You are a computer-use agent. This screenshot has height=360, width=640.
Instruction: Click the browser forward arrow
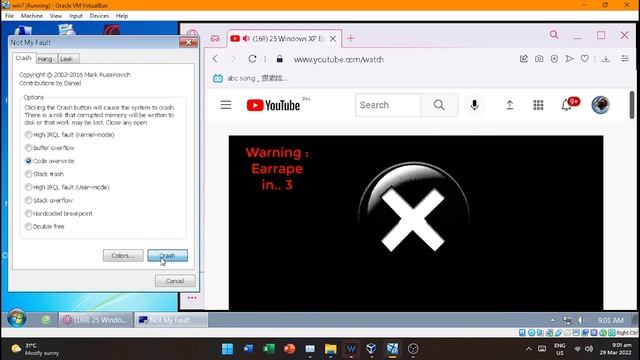click(233, 59)
